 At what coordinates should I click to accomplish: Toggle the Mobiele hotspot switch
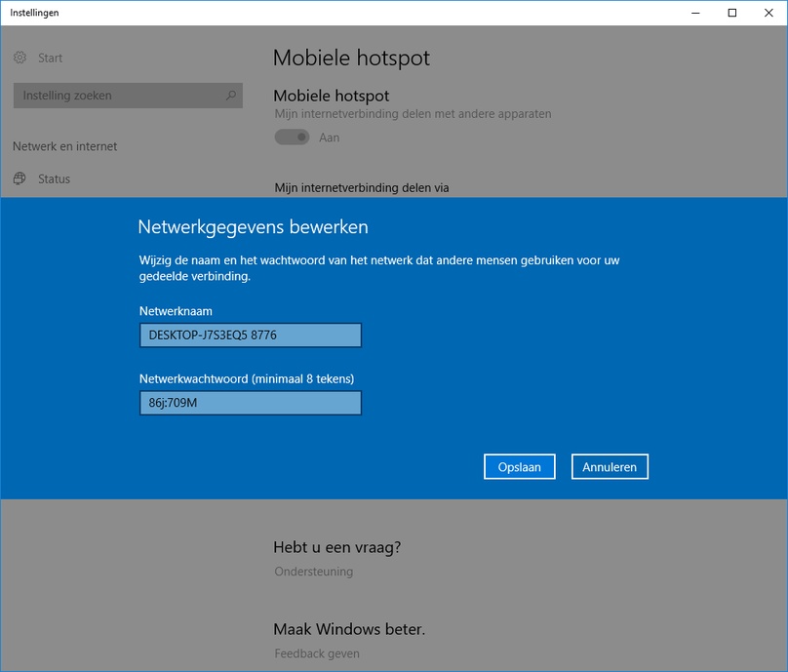point(292,138)
